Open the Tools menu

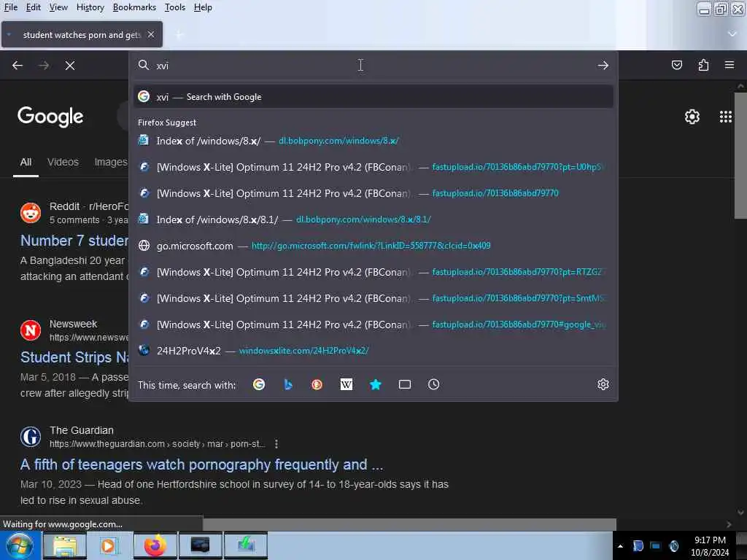point(175,7)
